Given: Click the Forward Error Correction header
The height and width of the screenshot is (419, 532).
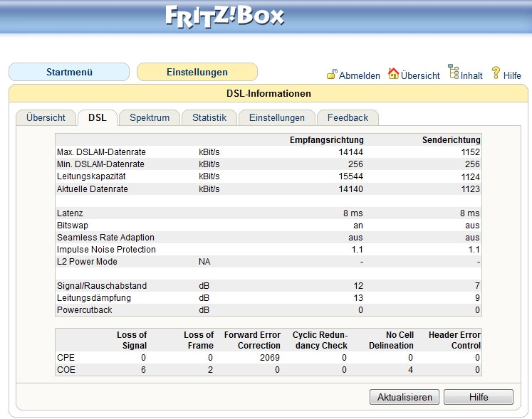Looking at the screenshot, I should (x=252, y=340).
